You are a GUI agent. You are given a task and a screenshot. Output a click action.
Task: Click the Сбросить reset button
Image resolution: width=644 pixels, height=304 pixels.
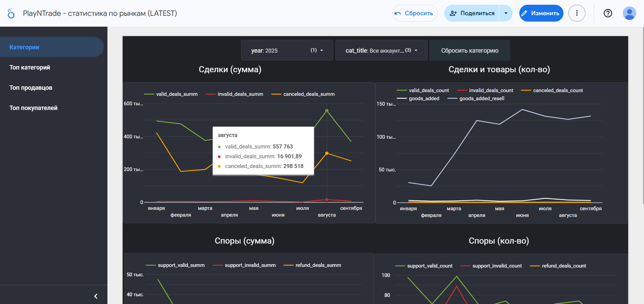coord(415,13)
